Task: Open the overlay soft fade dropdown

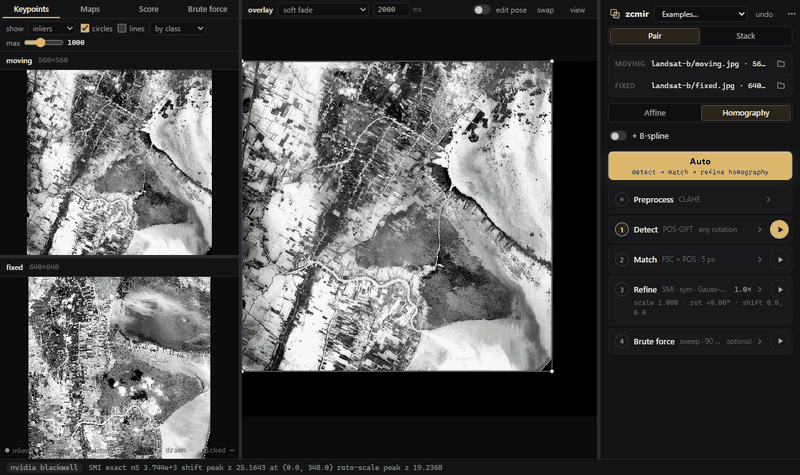Action: pos(323,10)
